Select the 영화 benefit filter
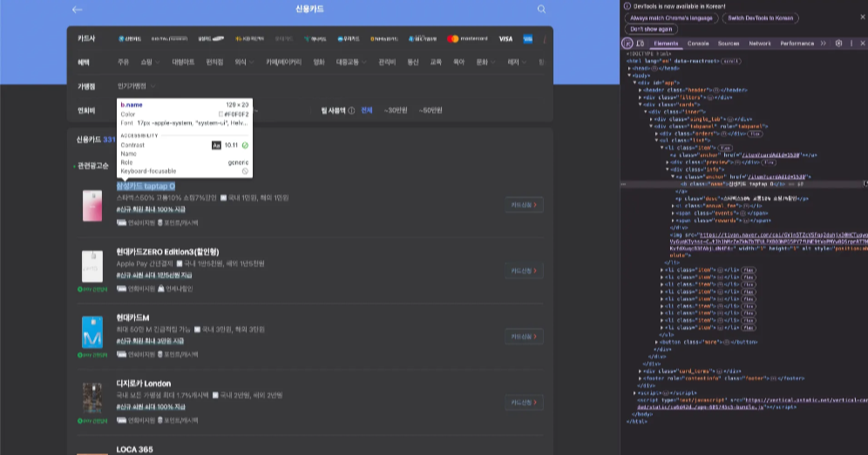The width and height of the screenshot is (868, 455). (x=319, y=63)
